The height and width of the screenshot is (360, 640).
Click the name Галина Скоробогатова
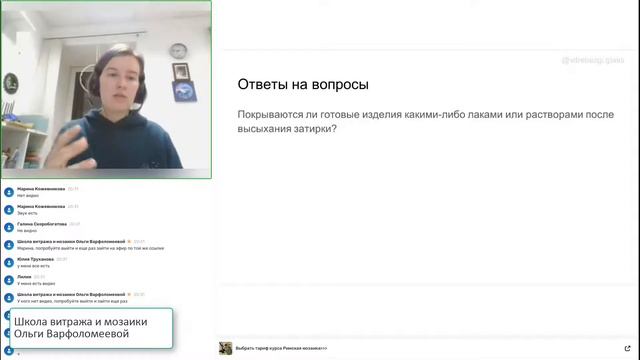click(x=42, y=224)
